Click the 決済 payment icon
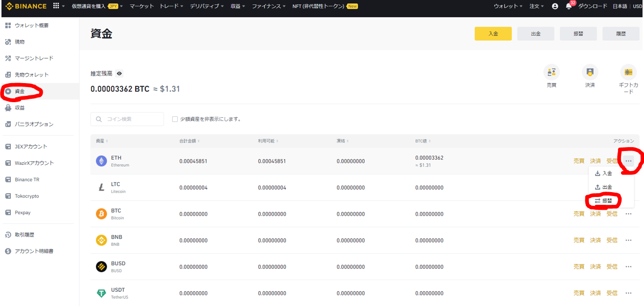This screenshot has height=306, width=644. click(590, 71)
